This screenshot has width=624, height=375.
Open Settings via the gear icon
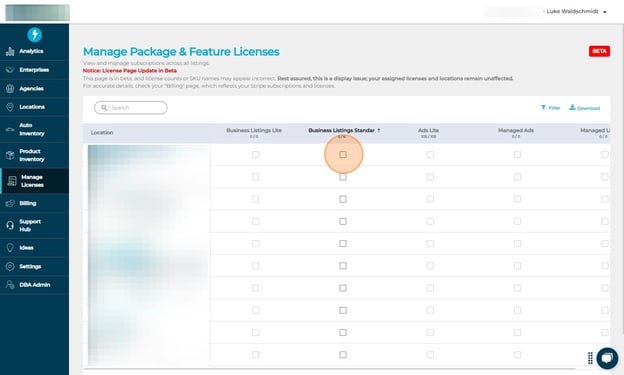[10, 266]
